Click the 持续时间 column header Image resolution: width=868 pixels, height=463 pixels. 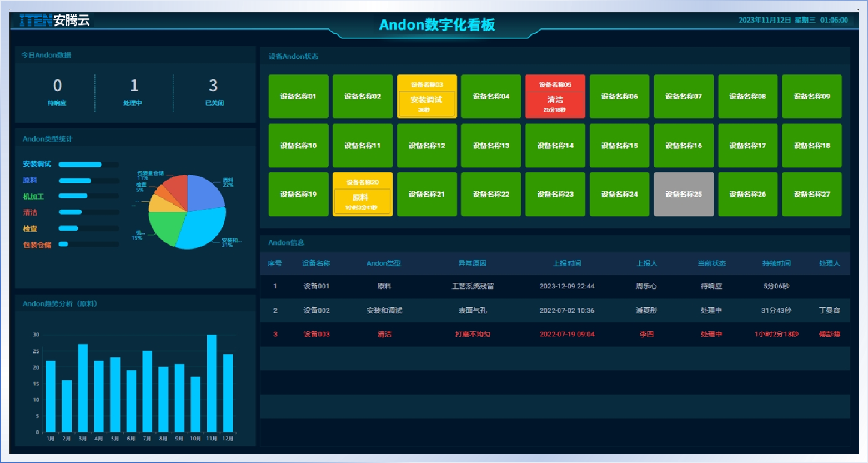776,263
